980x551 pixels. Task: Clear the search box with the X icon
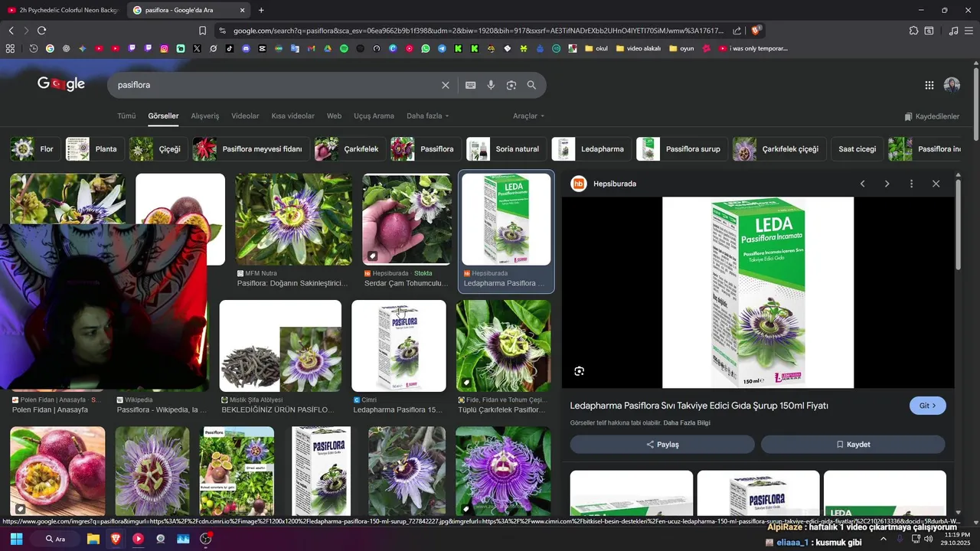pos(445,85)
